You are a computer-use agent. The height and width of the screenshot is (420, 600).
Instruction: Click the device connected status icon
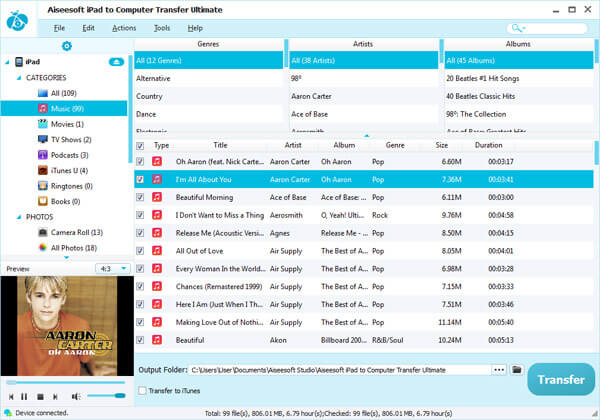click(x=7, y=413)
